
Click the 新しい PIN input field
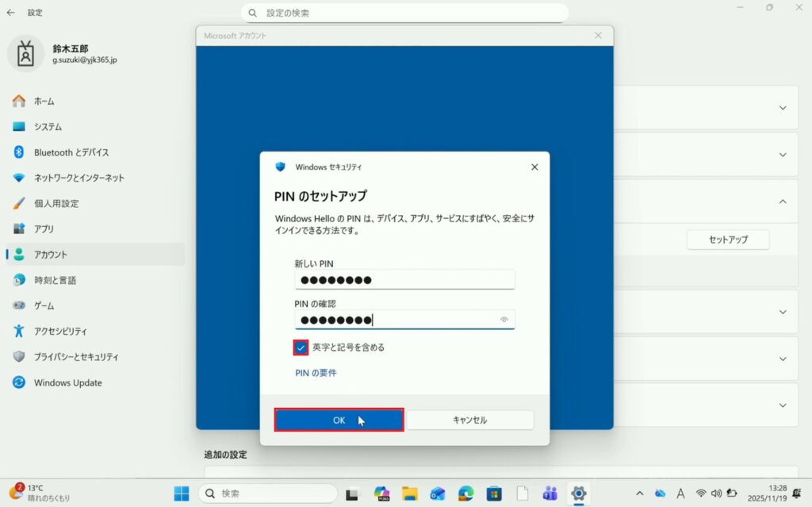[404, 280]
